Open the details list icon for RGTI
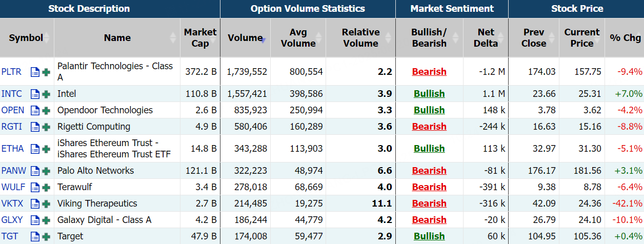Screen dimensions: 644x244 (35, 127)
